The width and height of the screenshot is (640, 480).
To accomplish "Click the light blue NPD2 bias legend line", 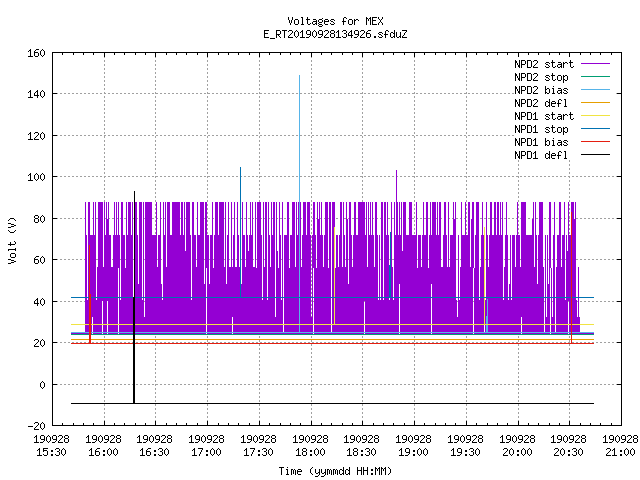I will [x=596, y=90].
